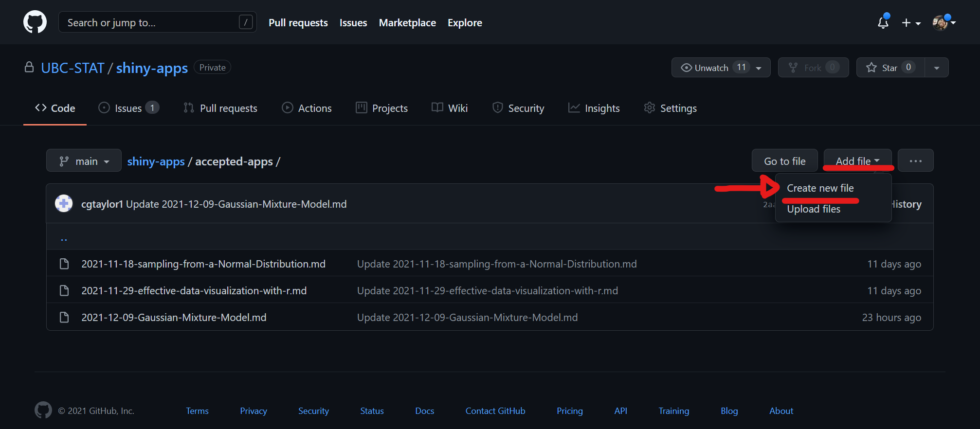Go to Marketplace in the top navigation
The width and height of the screenshot is (980, 429).
[x=407, y=23]
